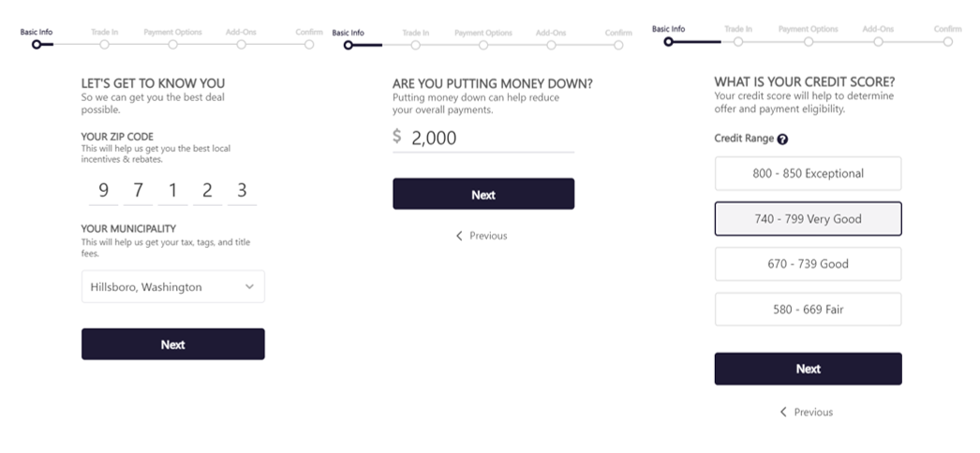980x453 pixels.
Task: Click the Basic Info step circle in right panel
Action: coord(668,41)
